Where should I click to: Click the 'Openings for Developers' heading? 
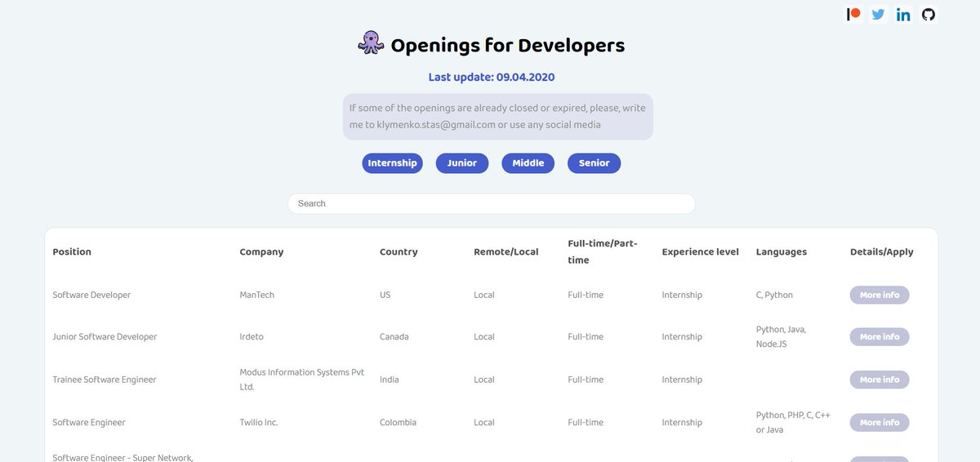coord(508,45)
